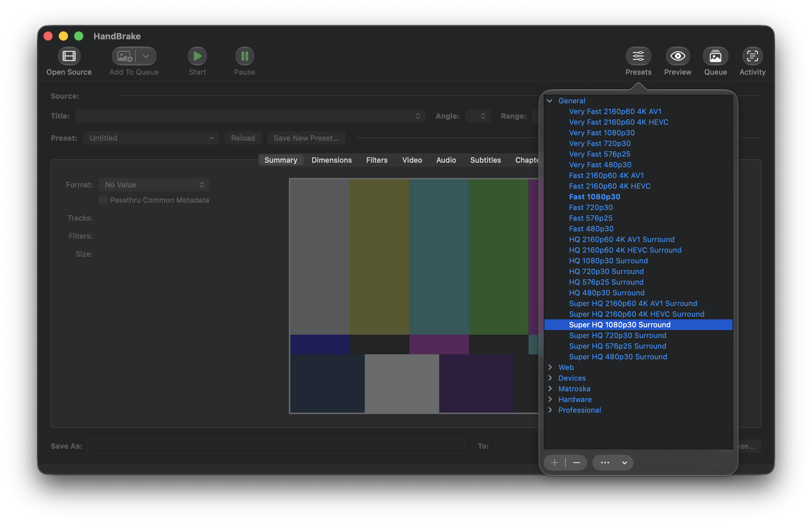Select HQ 720p30 Surround preset
812x524 pixels.
[x=638, y=271]
